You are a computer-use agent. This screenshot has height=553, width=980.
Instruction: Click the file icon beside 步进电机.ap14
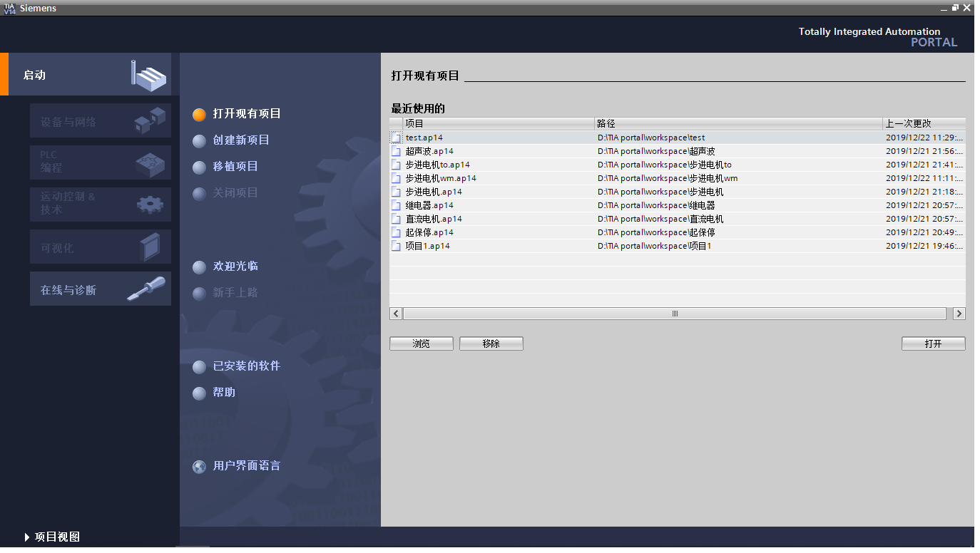(396, 192)
